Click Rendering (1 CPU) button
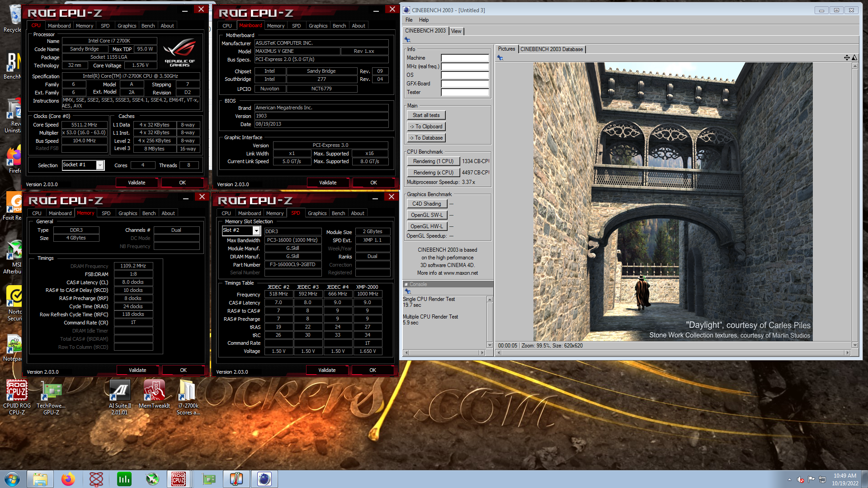Viewport: 868px width, 488px height. click(433, 161)
